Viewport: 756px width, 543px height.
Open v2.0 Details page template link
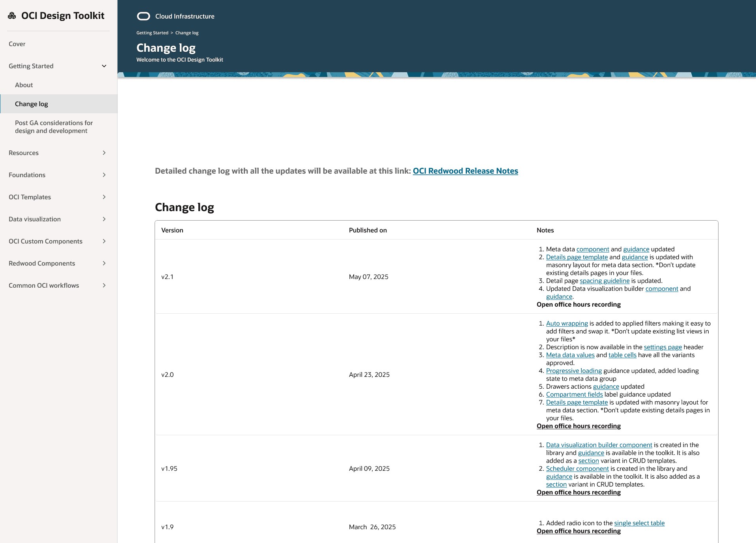pyautogui.click(x=577, y=402)
